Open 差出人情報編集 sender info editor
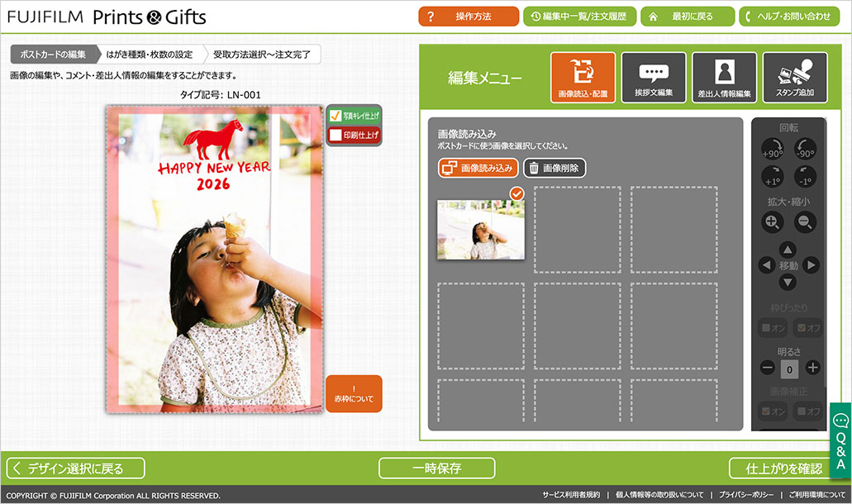Image resolution: width=852 pixels, height=504 pixels. click(724, 78)
